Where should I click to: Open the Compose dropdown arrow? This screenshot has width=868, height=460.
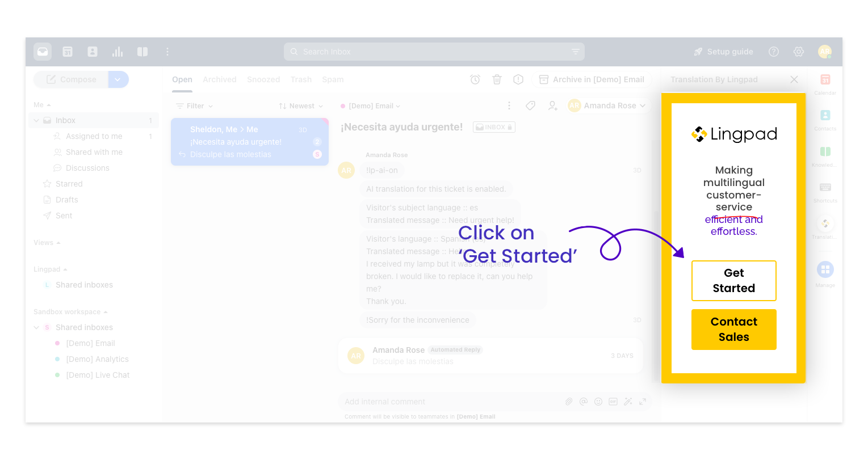click(118, 79)
